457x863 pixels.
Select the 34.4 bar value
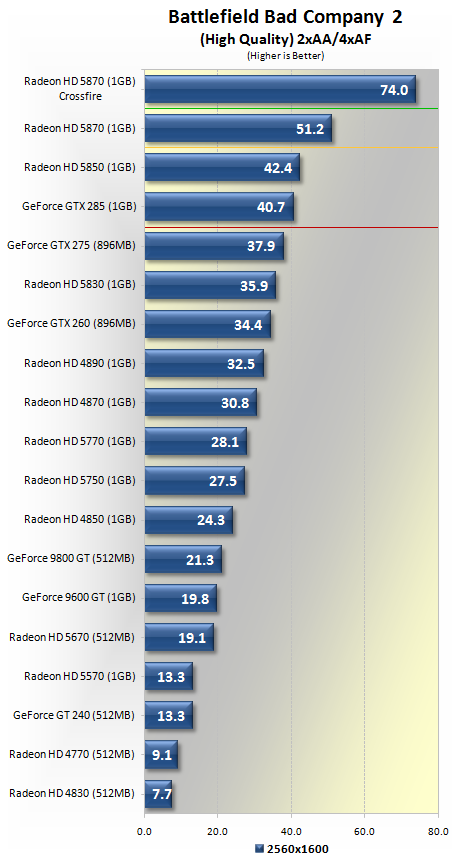(249, 325)
